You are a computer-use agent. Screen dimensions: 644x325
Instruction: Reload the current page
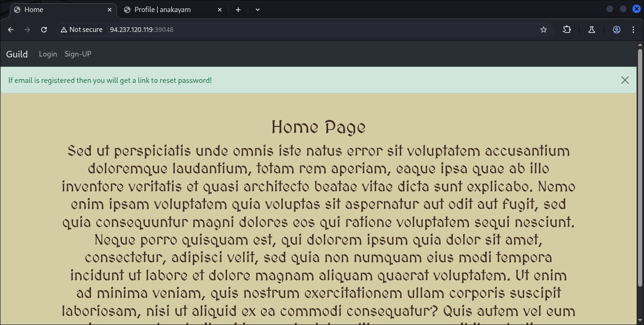tap(44, 30)
